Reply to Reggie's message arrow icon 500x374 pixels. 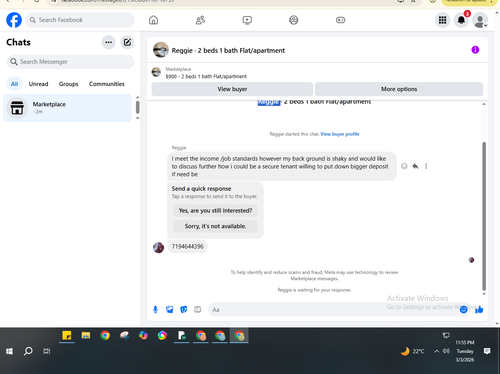415,166
